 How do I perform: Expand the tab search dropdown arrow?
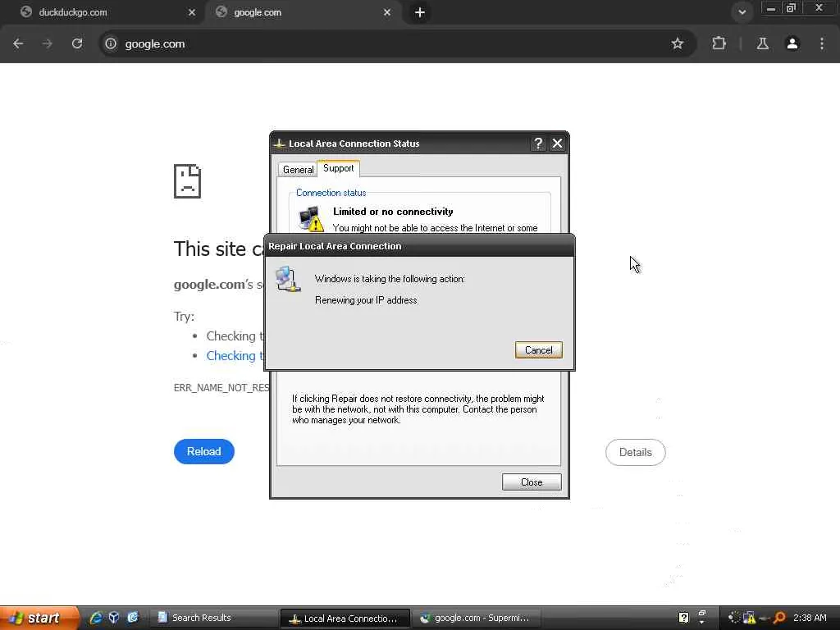click(x=742, y=12)
